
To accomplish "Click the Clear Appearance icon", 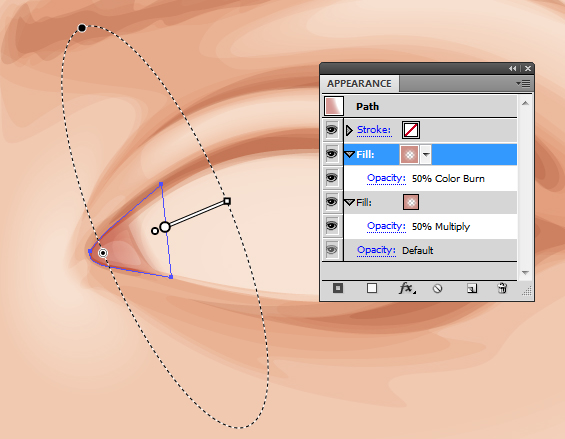I will tap(437, 288).
